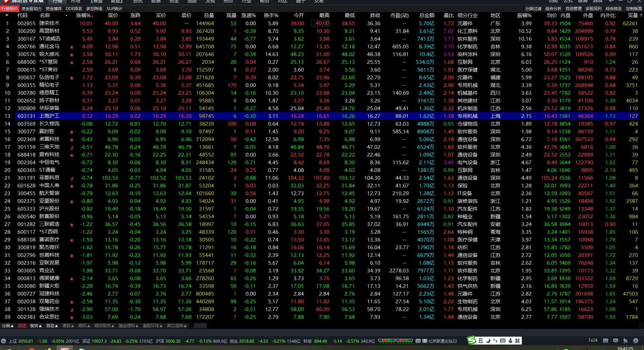
Task: Select the 行情报价 quotes tab
Action: [9, 8]
